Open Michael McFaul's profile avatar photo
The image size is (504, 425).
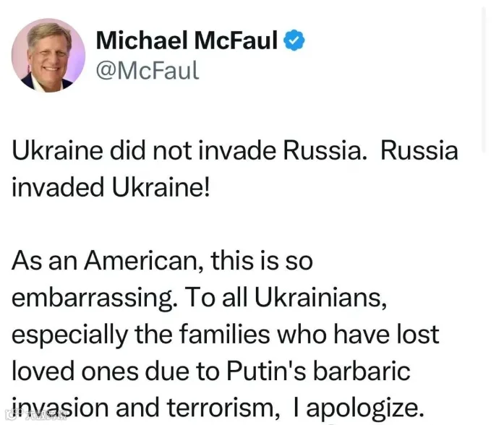tap(48, 55)
